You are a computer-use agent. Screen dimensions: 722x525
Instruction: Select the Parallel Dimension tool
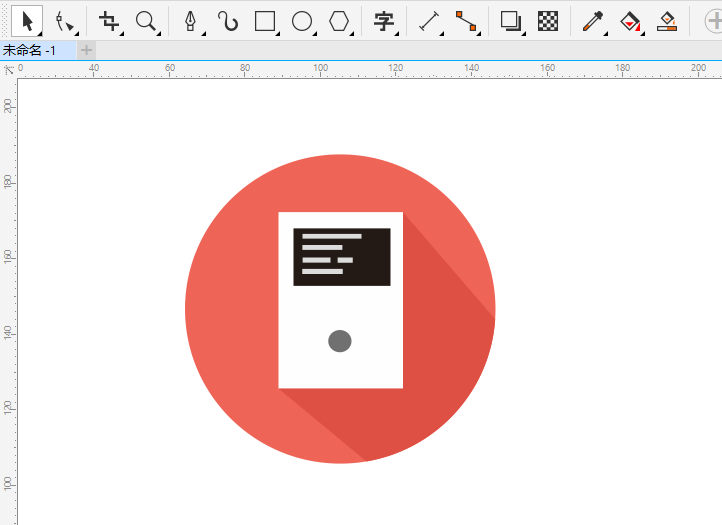pyautogui.click(x=429, y=21)
